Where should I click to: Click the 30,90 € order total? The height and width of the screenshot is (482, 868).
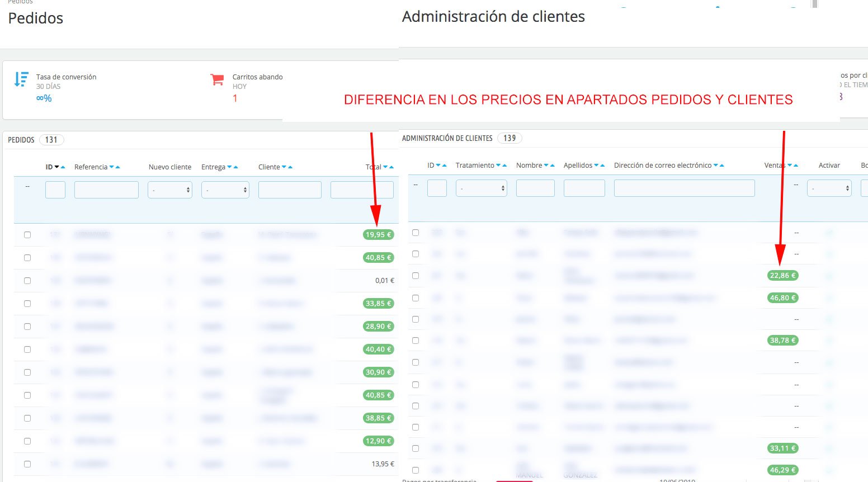(379, 372)
